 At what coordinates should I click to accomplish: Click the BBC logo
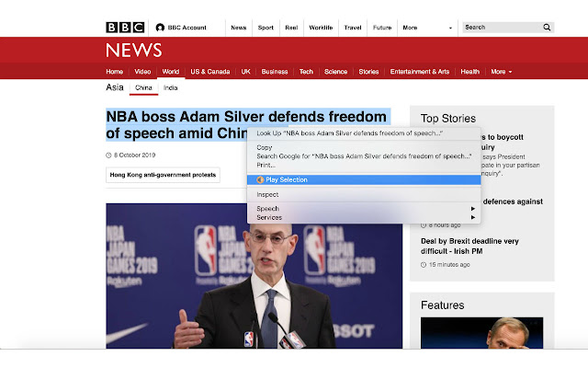coord(125,28)
